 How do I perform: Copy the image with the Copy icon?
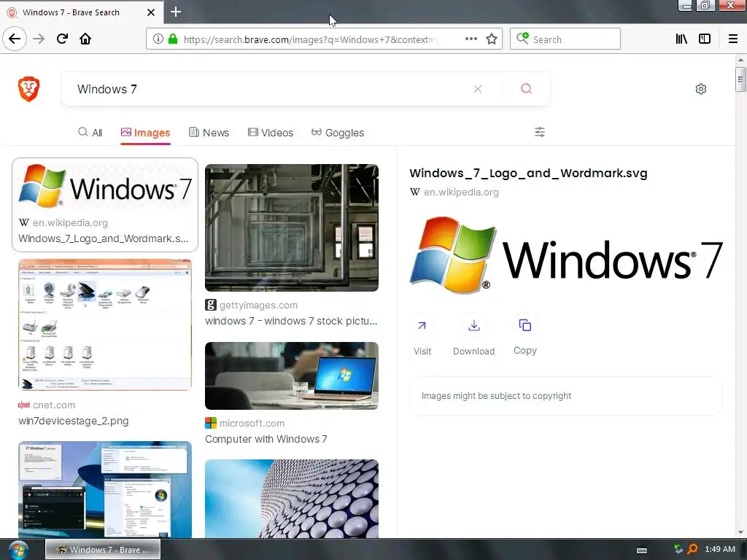tap(525, 325)
